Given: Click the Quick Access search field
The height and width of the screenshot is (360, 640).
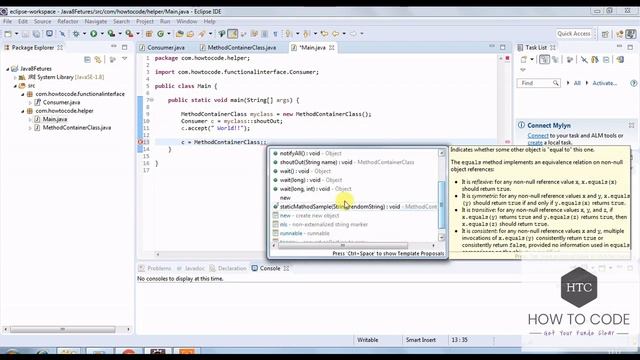Looking at the screenshot, I should tap(574, 33).
